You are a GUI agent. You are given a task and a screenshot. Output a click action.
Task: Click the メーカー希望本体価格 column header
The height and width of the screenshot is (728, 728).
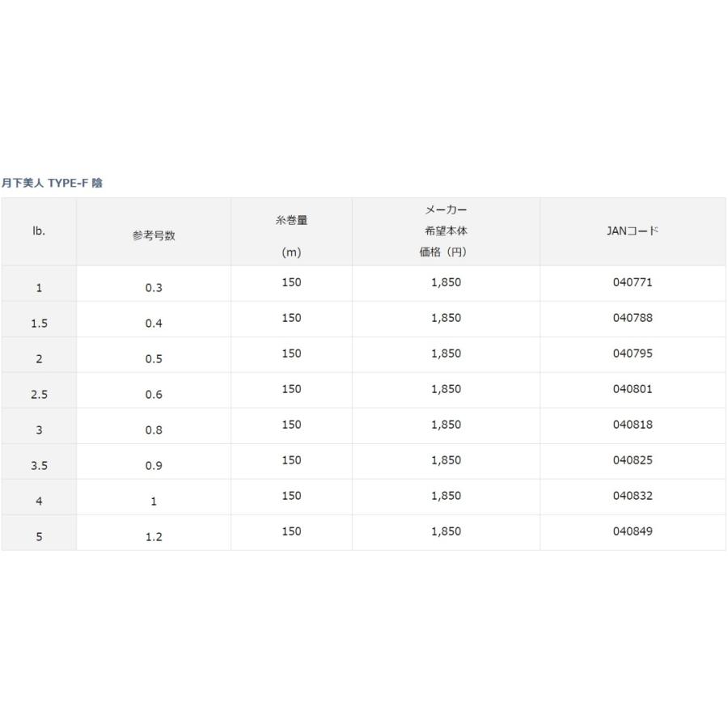[445, 231]
